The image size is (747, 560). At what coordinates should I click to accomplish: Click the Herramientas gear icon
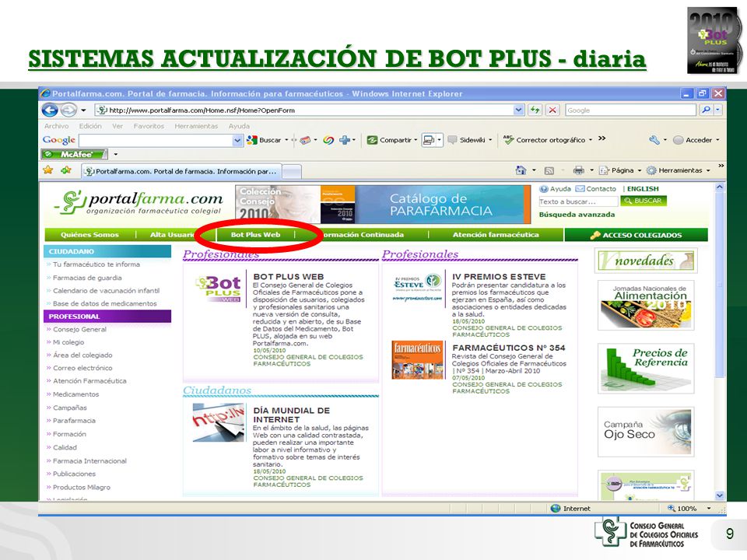tap(651, 170)
